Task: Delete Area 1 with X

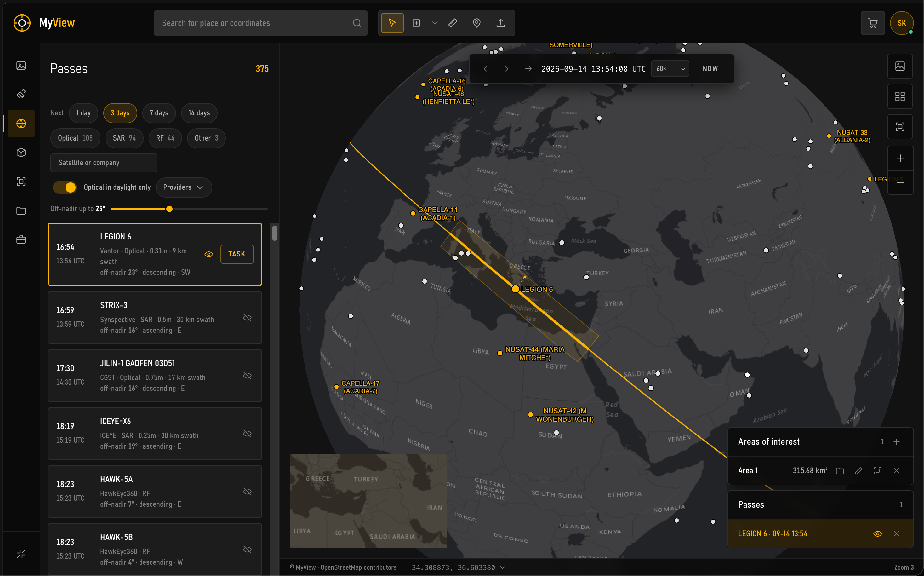Action: coord(897,471)
